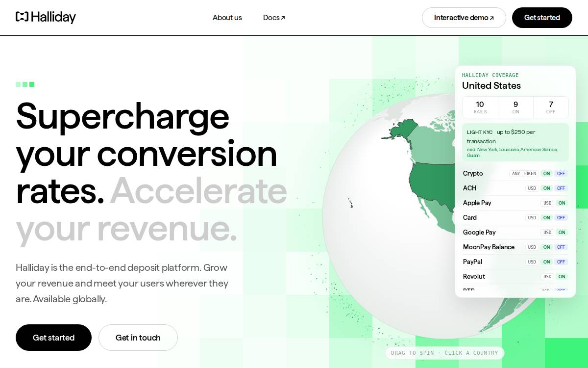Screen dimensions: 588x368
Task: Click the ACH OFF badge
Action: point(561,188)
